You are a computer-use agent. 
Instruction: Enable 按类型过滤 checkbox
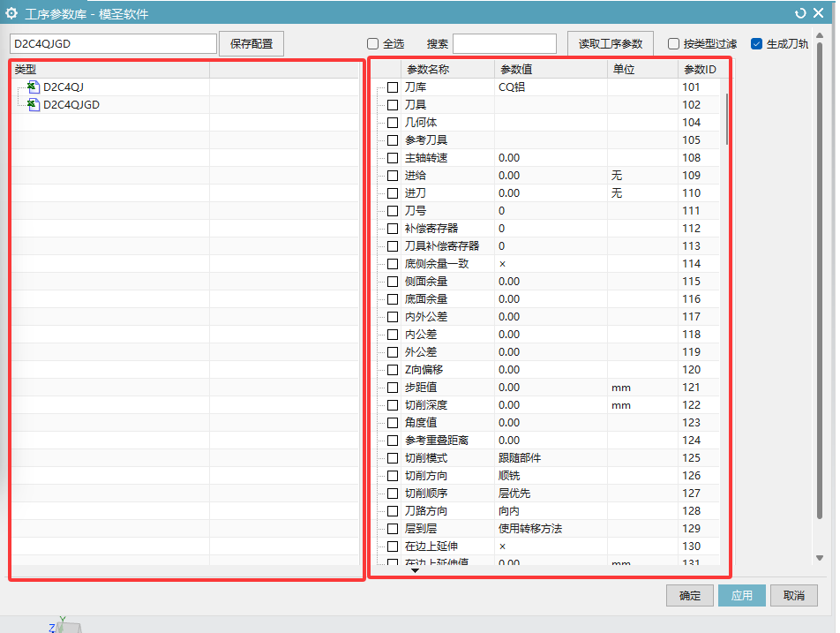point(674,44)
